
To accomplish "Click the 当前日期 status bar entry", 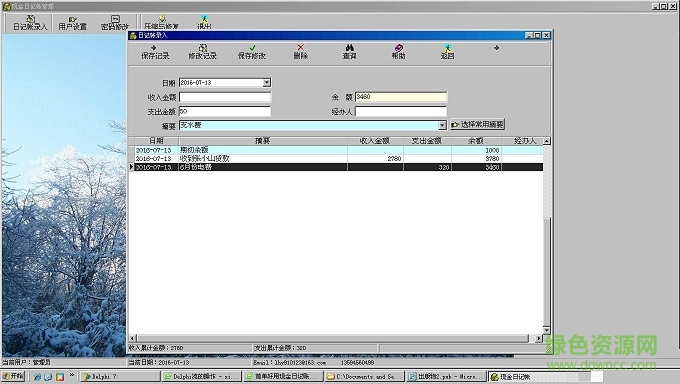I will [189, 362].
